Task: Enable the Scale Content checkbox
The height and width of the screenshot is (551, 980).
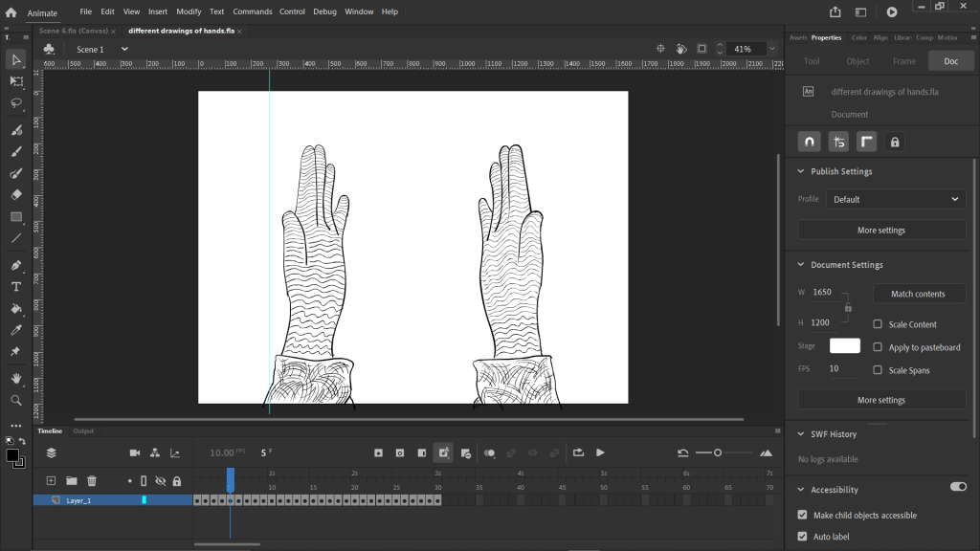Action: tap(878, 324)
